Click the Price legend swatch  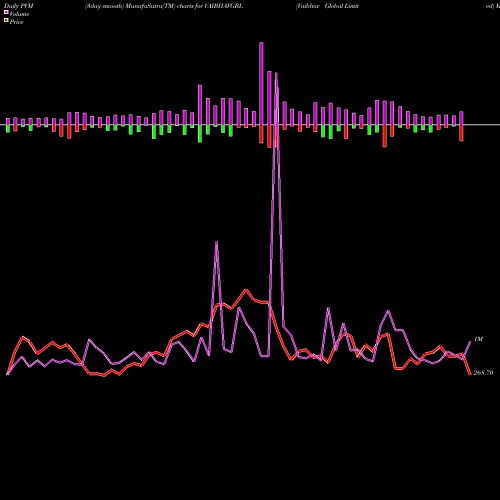6,21
